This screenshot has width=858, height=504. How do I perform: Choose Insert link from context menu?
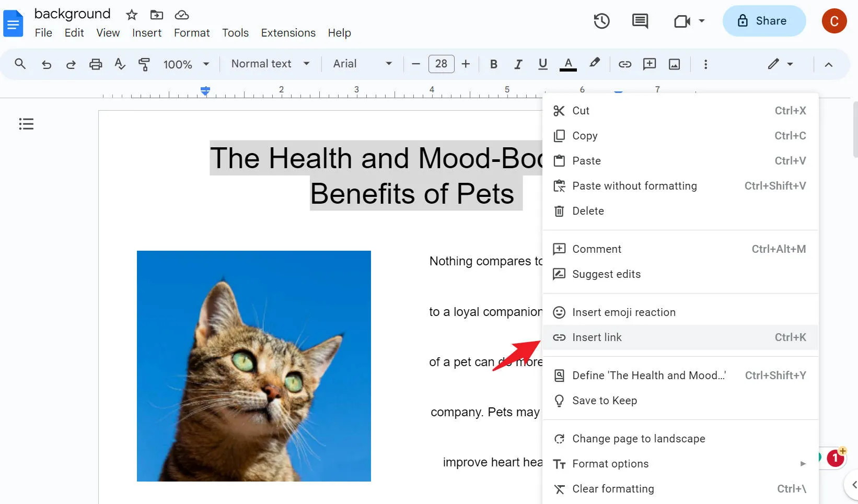597,337
